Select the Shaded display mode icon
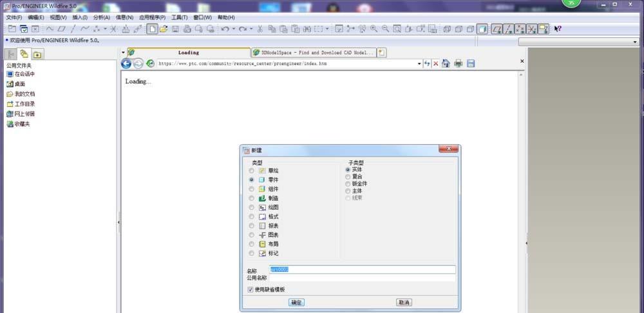The image size is (644, 313). pyautogui.click(x=482, y=29)
